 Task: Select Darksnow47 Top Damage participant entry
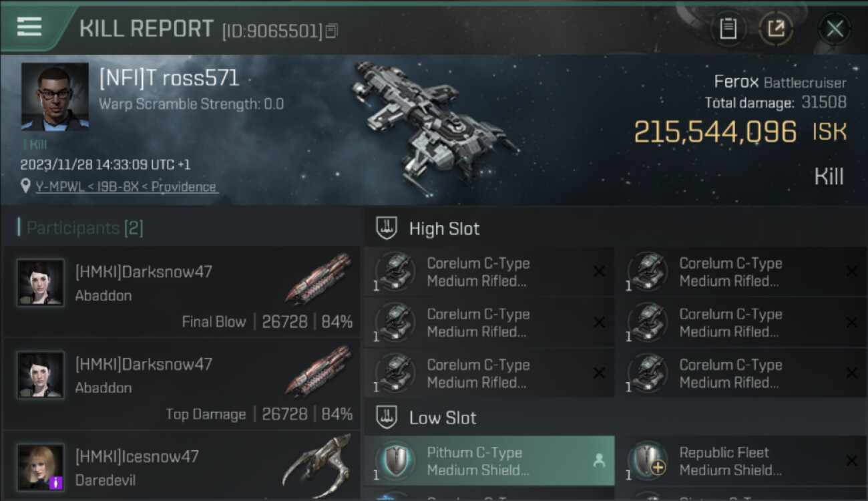point(182,383)
